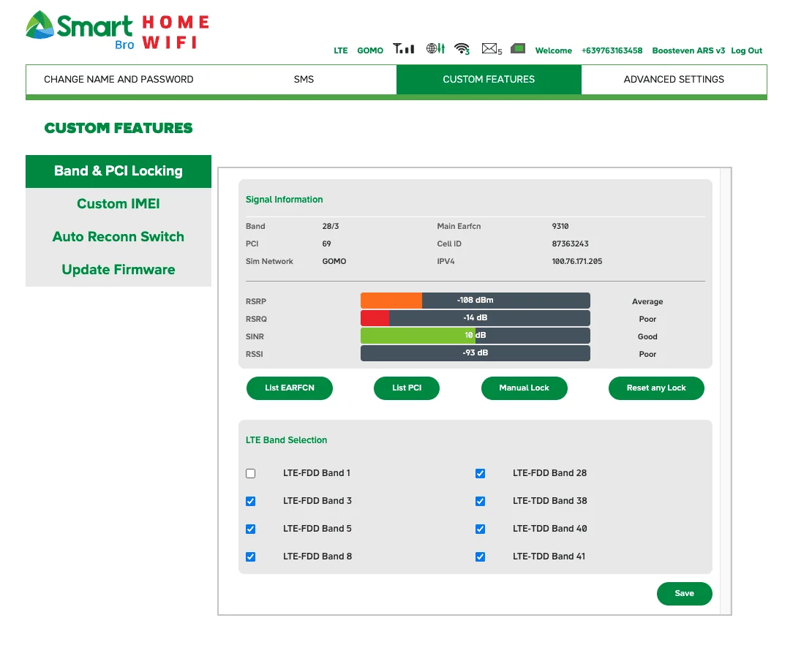Click the PCI value 69
812x645 pixels.
point(326,244)
